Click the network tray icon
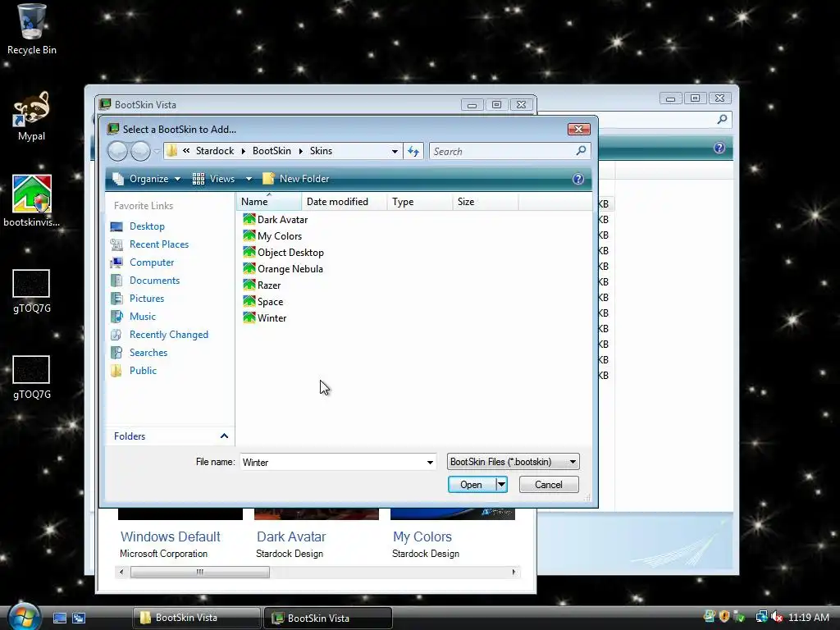Screen dimensions: 840x630 (761, 617)
